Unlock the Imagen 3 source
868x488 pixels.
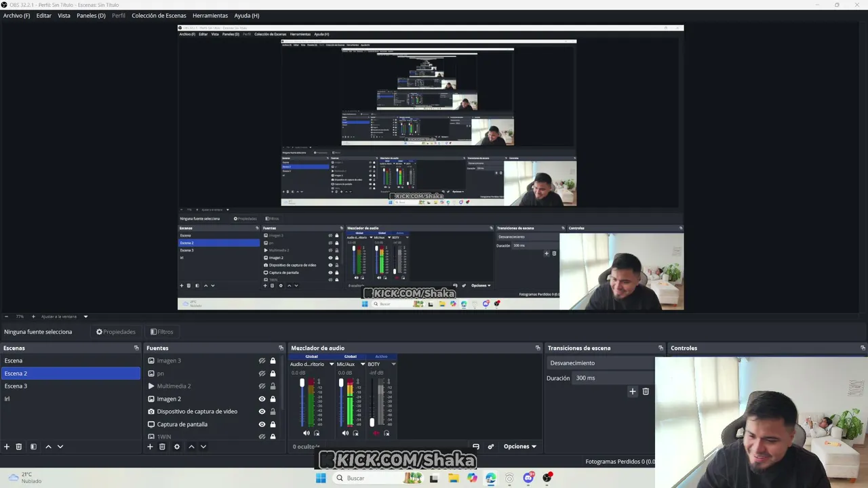tap(273, 361)
